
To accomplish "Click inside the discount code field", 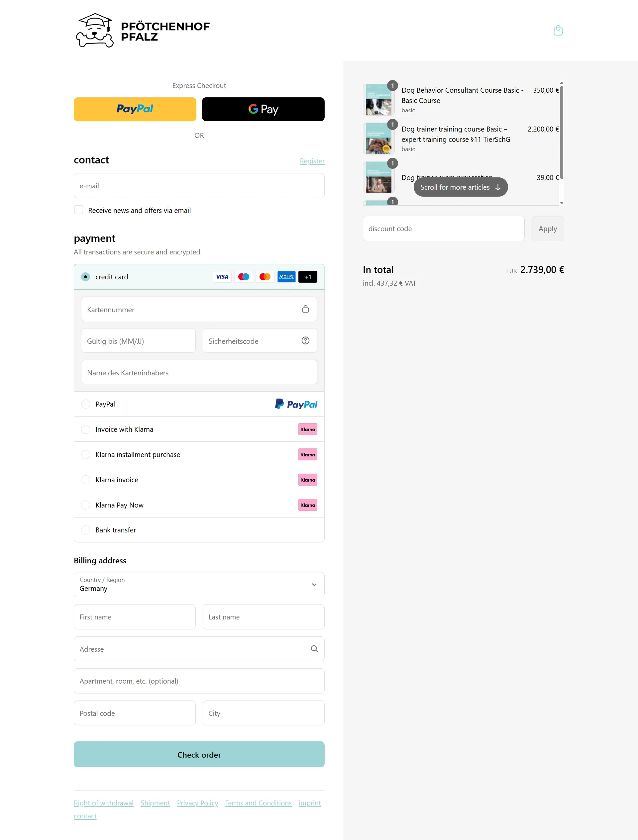I will tap(443, 228).
